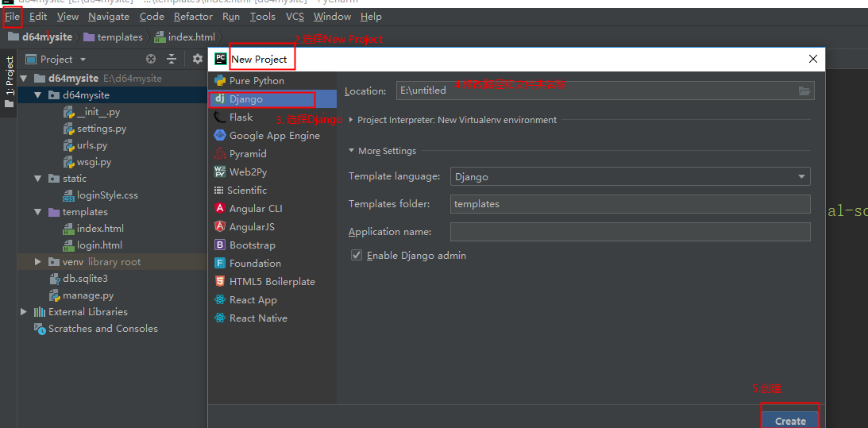Close the New Project dialog
This screenshot has width=868, height=428.
pos(812,60)
